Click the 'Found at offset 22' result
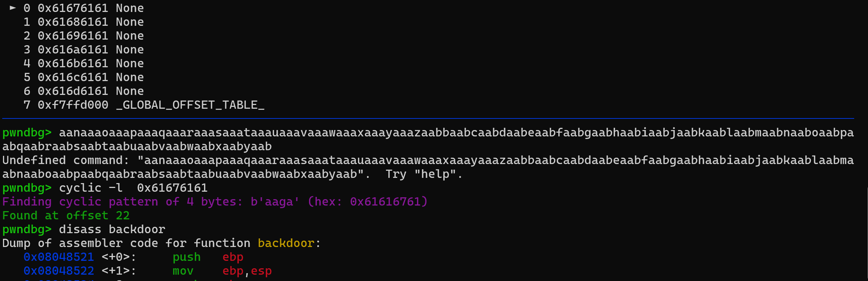The height and width of the screenshot is (281, 868). pos(66,216)
